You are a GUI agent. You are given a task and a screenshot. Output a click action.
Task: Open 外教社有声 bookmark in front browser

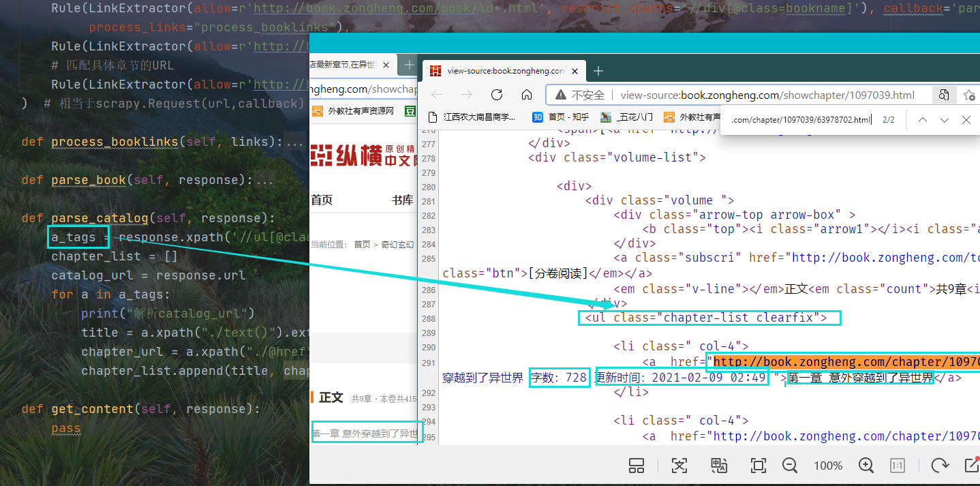pos(692,117)
